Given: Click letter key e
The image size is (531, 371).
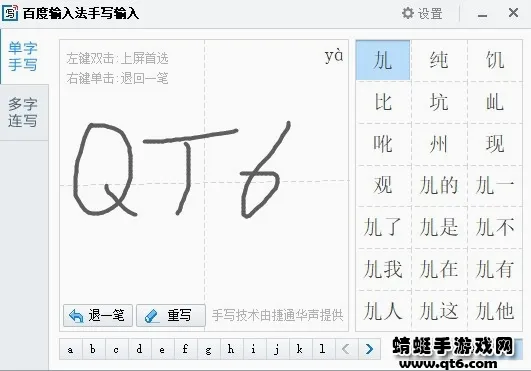Looking at the screenshot, I should pos(163,349).
